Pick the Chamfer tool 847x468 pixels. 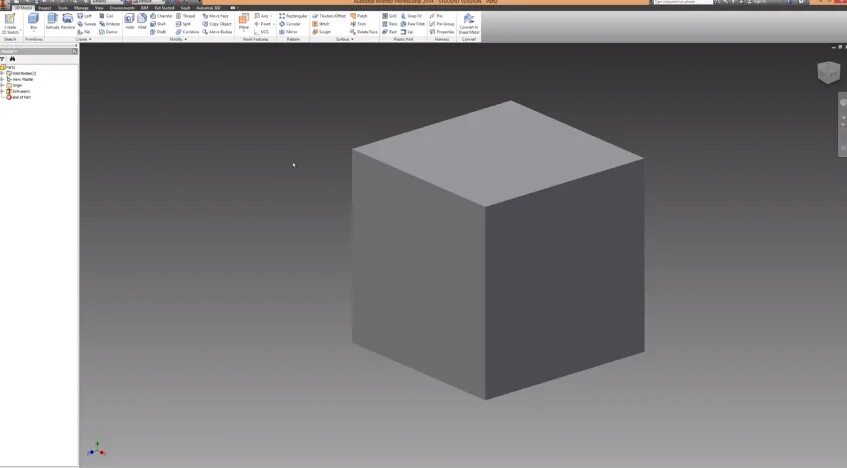click(161, 16)
